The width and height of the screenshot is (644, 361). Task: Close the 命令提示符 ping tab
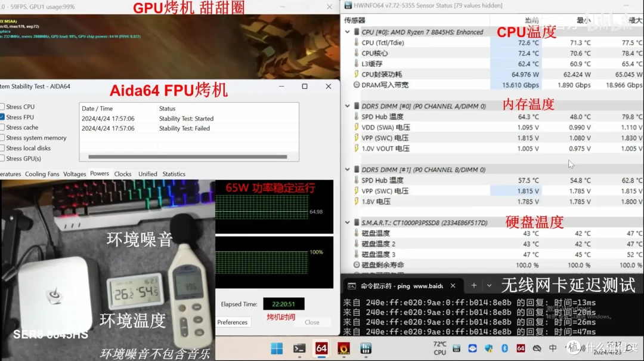pyautogui.click(x=453, y=286)
